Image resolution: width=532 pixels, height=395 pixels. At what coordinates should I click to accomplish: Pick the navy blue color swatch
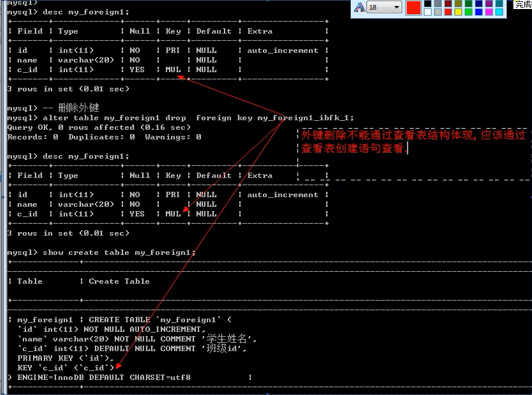point(478,4)
